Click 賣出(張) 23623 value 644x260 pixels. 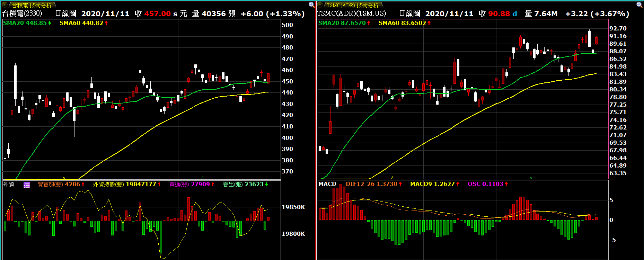pyautogui.click(x=246, y=185)
